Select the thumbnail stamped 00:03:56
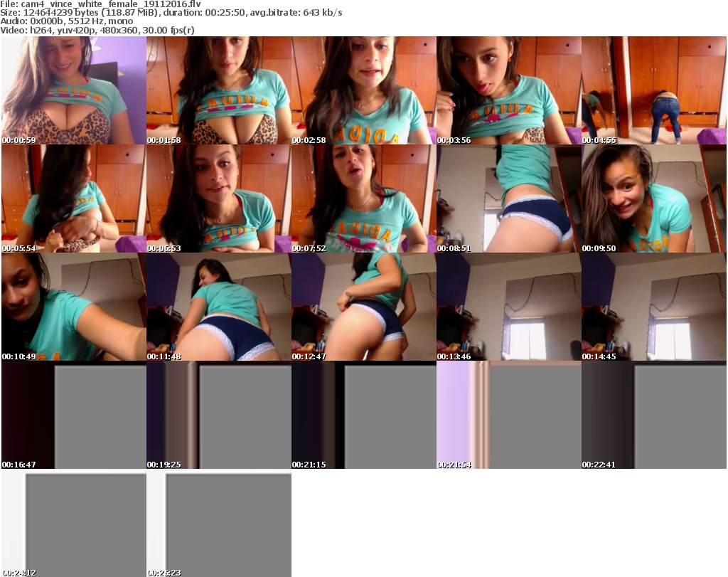The width and height of the screenshot is (728, 577). tap(509, 90)
